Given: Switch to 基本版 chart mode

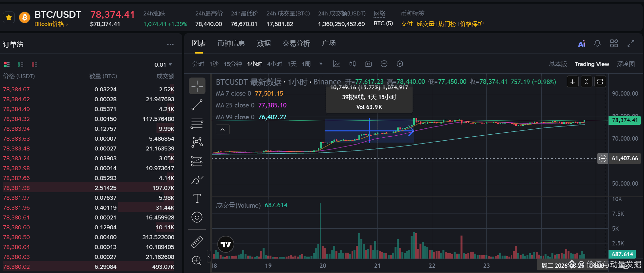Looking at the screenshot, I should tap(558, 64).
